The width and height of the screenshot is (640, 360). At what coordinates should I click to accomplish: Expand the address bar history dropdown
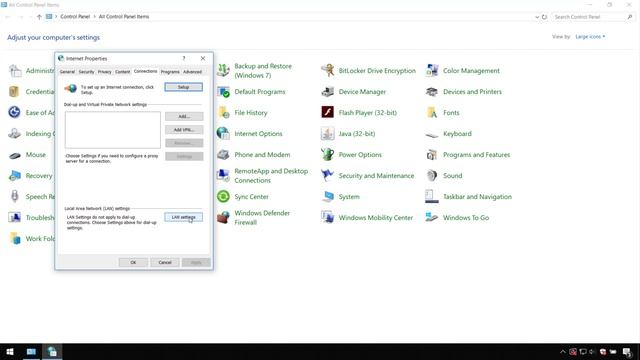tap(537, 17)
